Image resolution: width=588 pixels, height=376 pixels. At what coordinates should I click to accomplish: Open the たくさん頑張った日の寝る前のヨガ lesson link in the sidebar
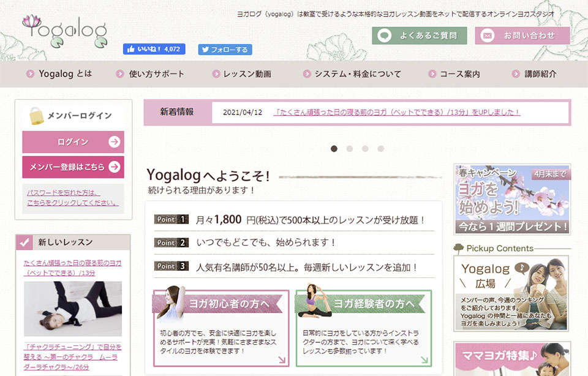(x=73, y=268)
